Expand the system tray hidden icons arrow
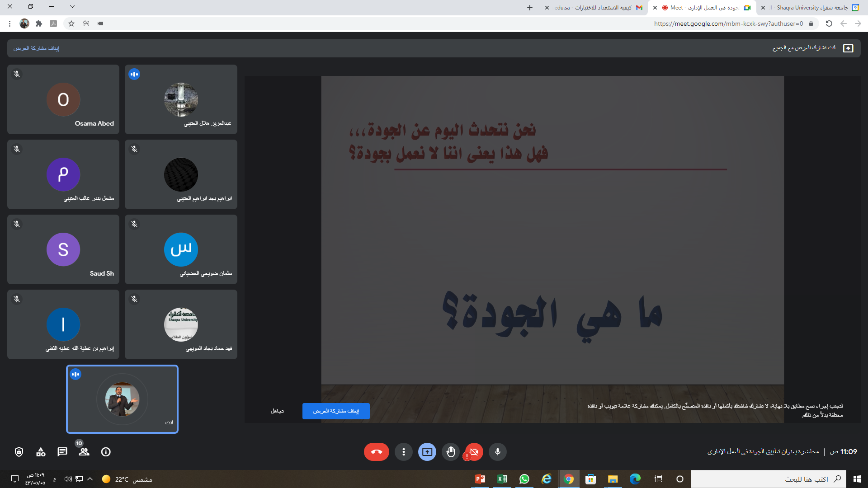Image resolution: width=868 pixels, height=488 pixels. click(90, 479)
